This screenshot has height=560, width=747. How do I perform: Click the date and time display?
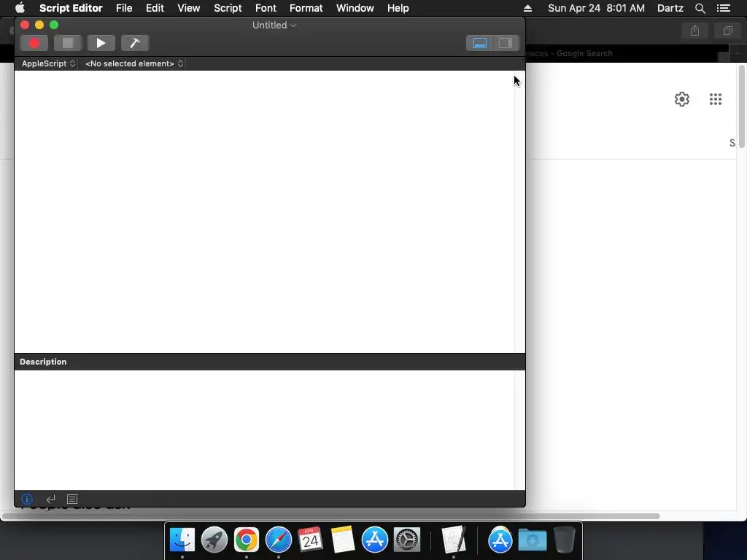(x=596, y=8)
